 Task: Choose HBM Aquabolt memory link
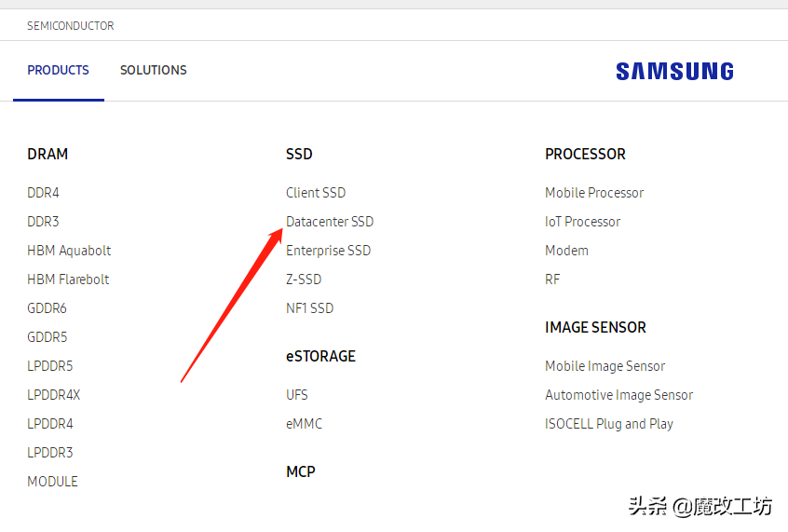(69, 251)
